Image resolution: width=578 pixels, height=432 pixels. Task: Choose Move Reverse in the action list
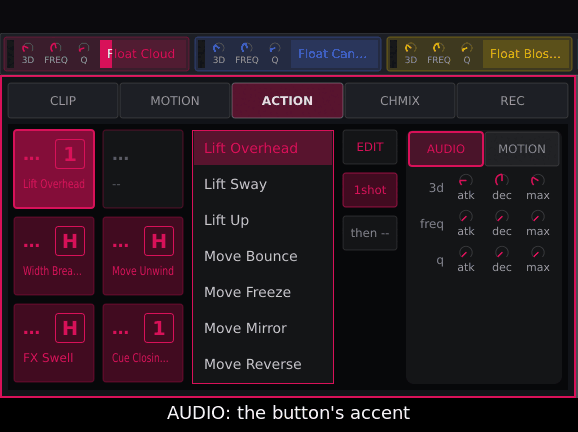(x=263, y=364)
